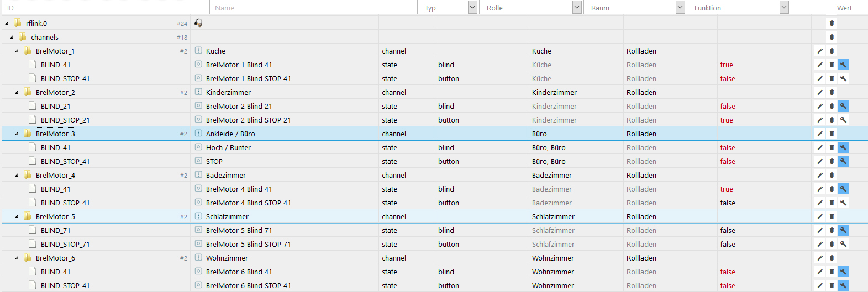Viewport: 868px width, 292px height.
Task: Open the Funktion filter dropdown
Action: click(x=784, y=7)
